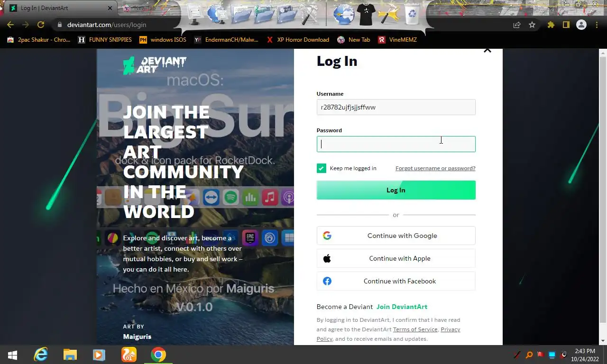
Task: Continue with Facebook sign-in
Action: tap(396, 281)
